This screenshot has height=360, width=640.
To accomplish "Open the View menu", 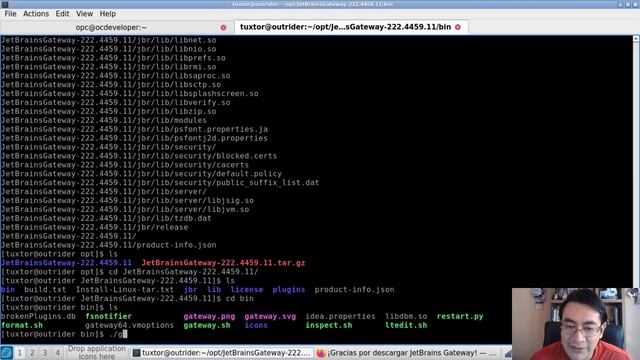I will (x=84, y=14).
